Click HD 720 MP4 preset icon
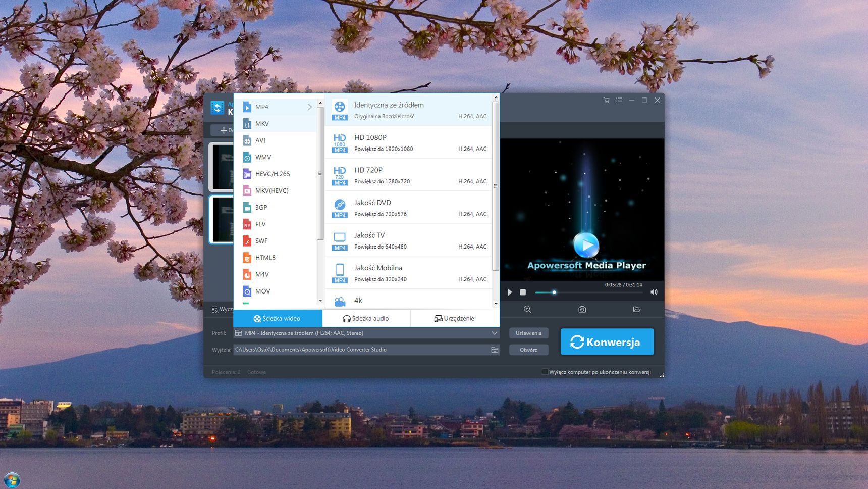This screenshot has height=489, width=868. point(340,176)
